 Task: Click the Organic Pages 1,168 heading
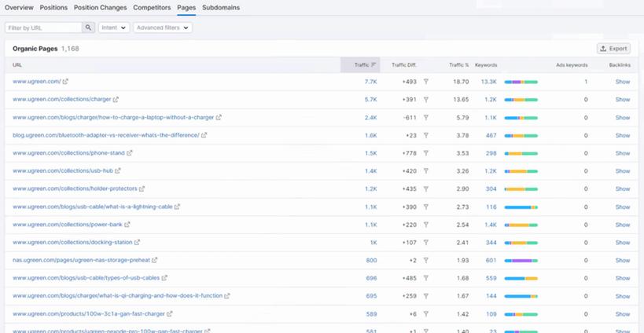coord(46,49)
